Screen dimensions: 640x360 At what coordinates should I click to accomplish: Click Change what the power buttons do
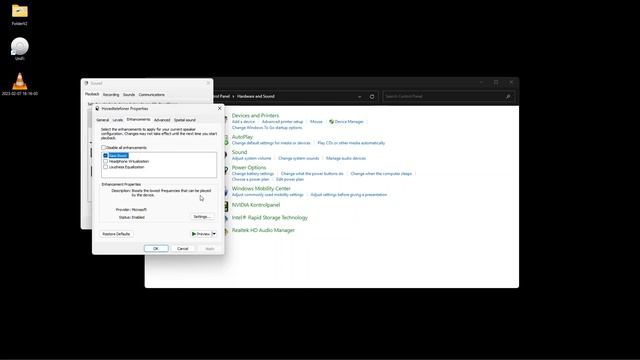(312, 174)
